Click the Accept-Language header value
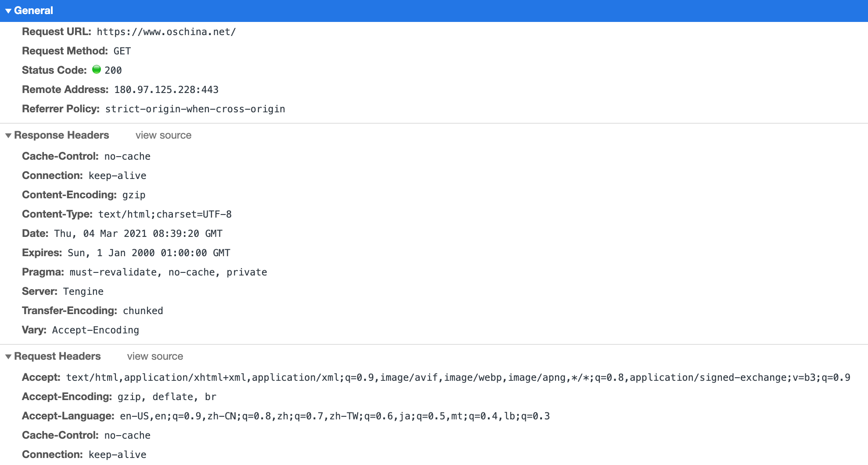 coord(334,416)
